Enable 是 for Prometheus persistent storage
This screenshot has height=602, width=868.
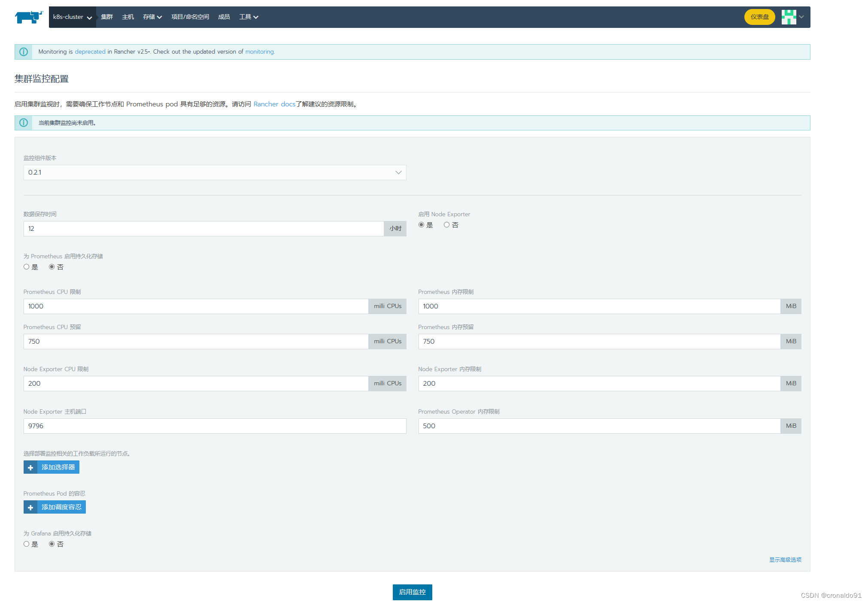[27, 267]
